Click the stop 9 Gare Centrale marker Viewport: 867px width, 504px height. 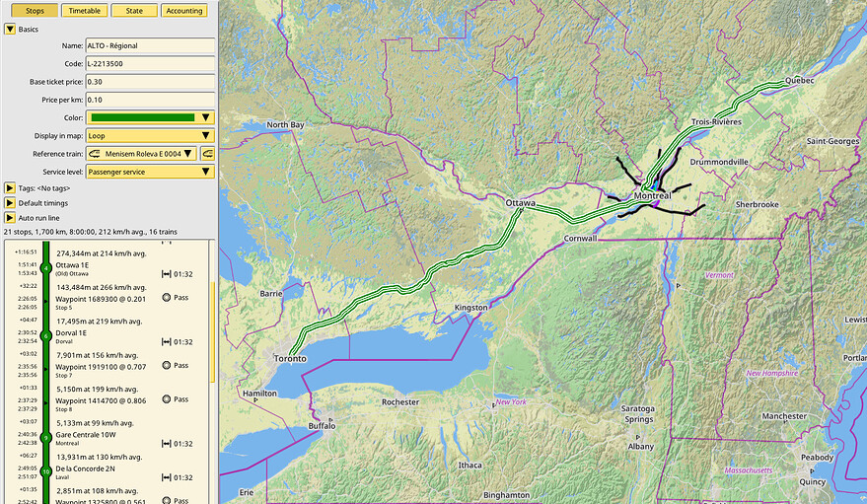click(x=46, y=438)
